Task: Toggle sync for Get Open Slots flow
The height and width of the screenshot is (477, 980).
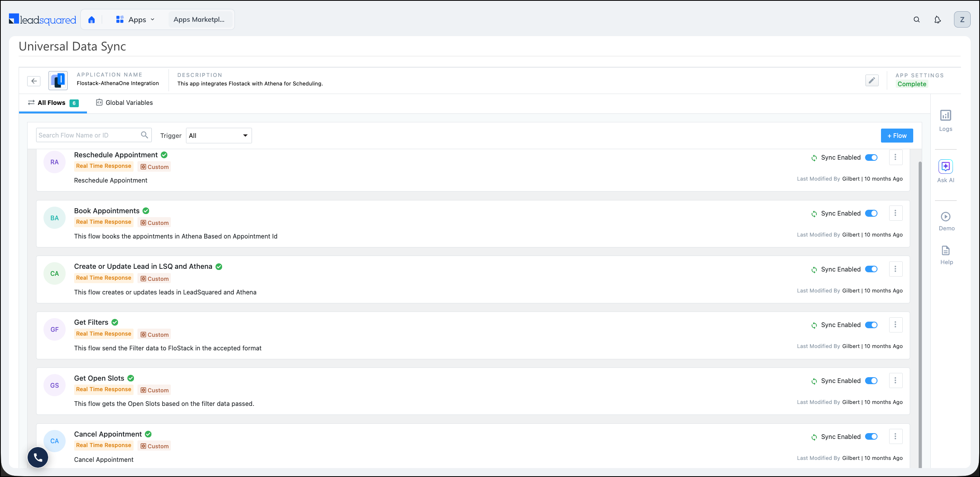Action: 871,381
